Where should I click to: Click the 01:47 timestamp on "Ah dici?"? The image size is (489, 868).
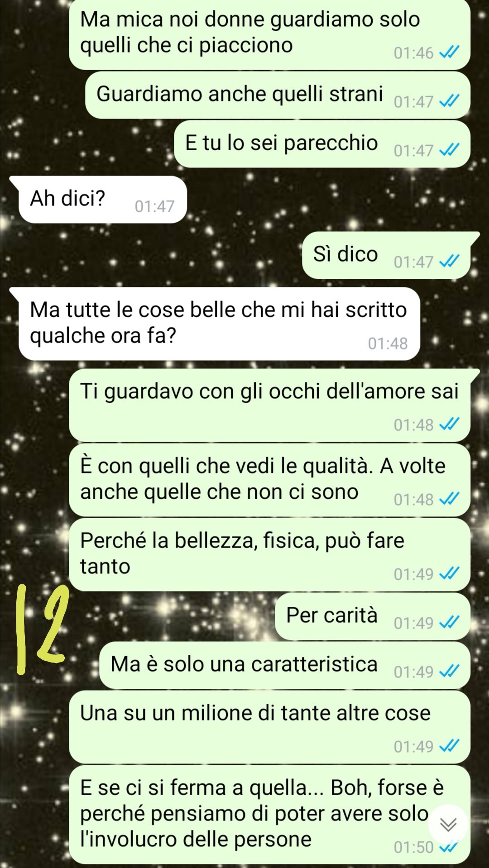154,206
